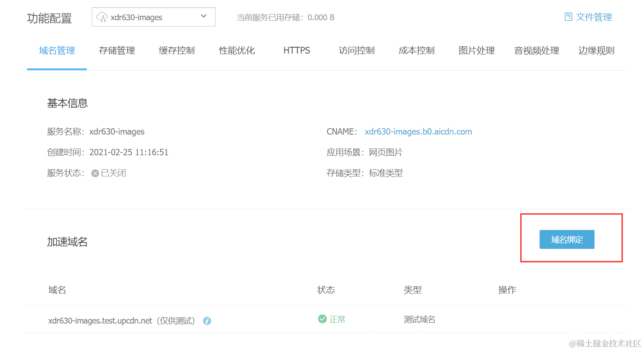
Task: Open the 性能优化 tab
Action: [x=237, y=50]
